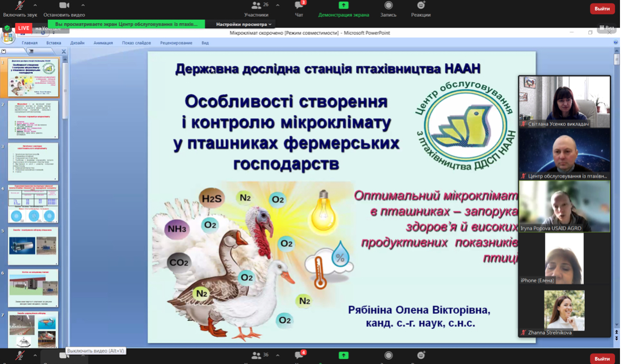This screenshot has width=639, height=364.
Task: Click the green screen-viewing notification banner
Action: click(x=126, y=24)
